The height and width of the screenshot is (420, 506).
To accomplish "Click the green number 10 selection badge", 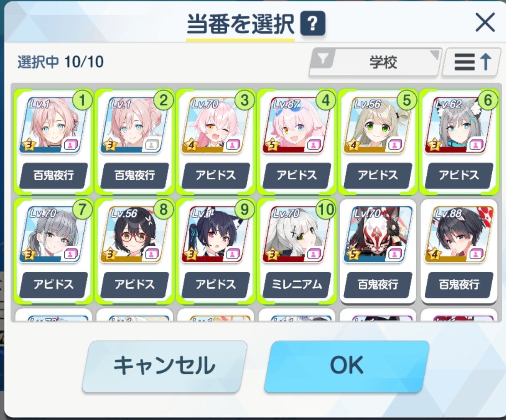I will 326,210.
